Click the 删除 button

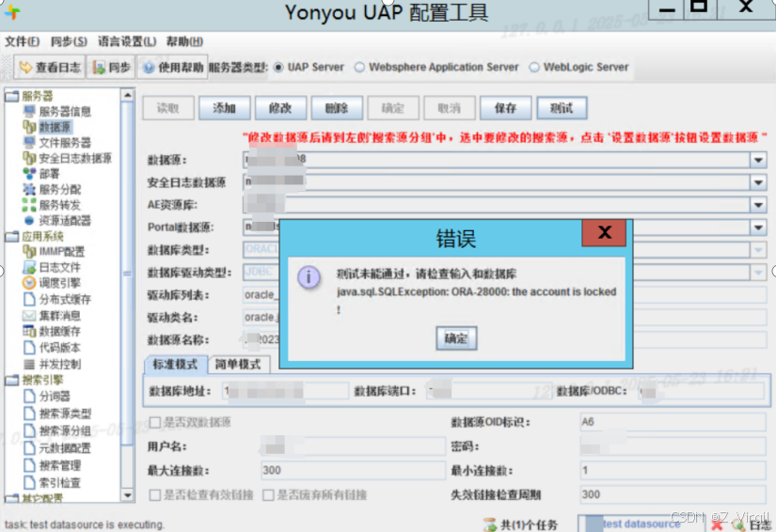pos(337,108)
